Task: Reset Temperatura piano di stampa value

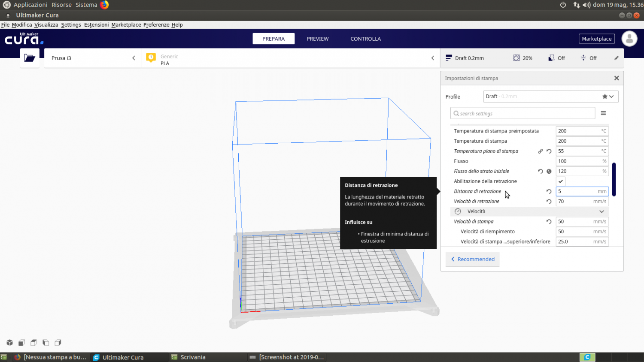Action: click(x=549, y=151)
